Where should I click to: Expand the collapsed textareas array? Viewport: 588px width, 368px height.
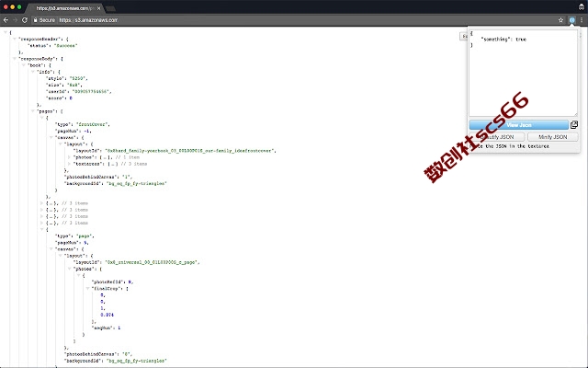[69, 164]
